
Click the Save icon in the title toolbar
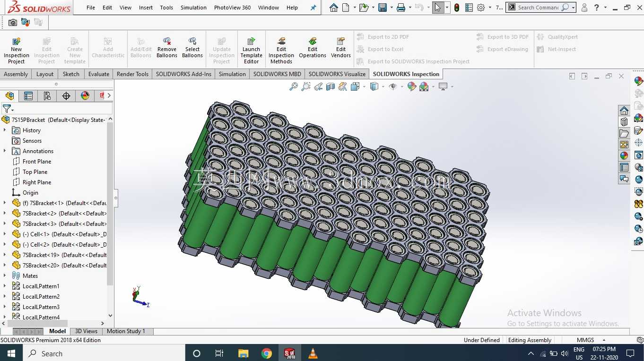pyautogui.click(x=383, y=8)
